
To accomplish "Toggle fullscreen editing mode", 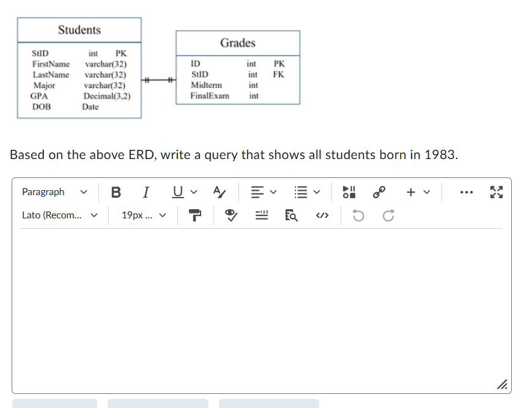I will (496, 191).
